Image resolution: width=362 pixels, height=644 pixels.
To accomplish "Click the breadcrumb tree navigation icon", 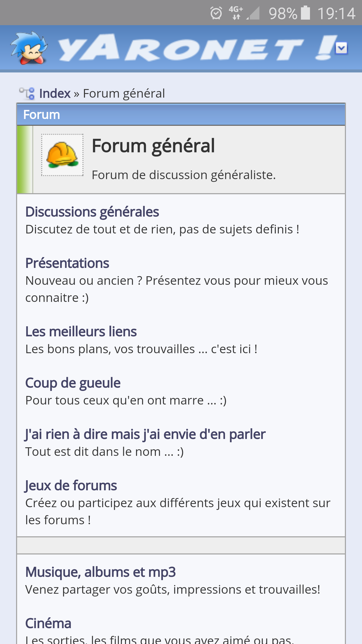I will [x=27, y=94].
